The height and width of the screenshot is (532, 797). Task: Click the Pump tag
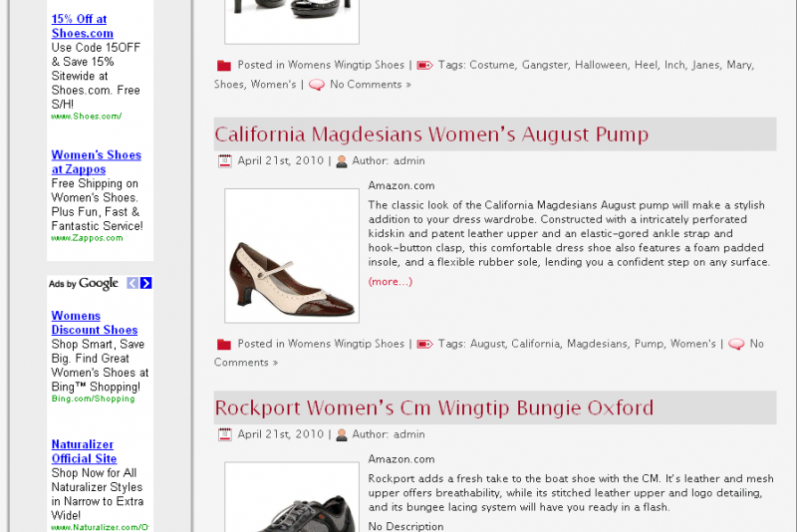(x=649, y=344)
